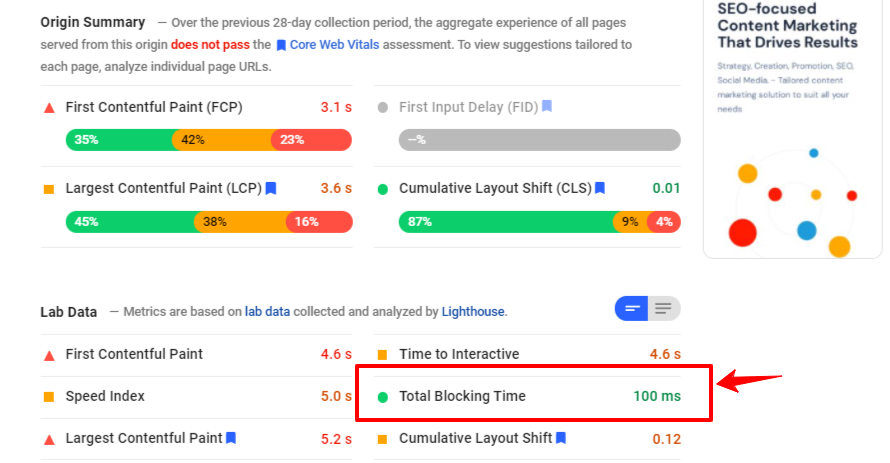This screenshot has height=463, width=890.
Task: Click the green circle icon beside Total Blocking Time
Action: (x=383, y=397)
